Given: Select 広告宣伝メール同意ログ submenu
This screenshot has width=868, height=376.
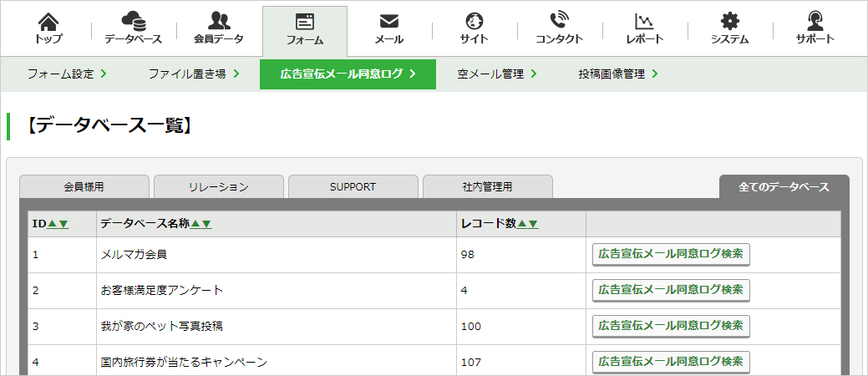Looking at the screenshot, I should coord(348,74).
